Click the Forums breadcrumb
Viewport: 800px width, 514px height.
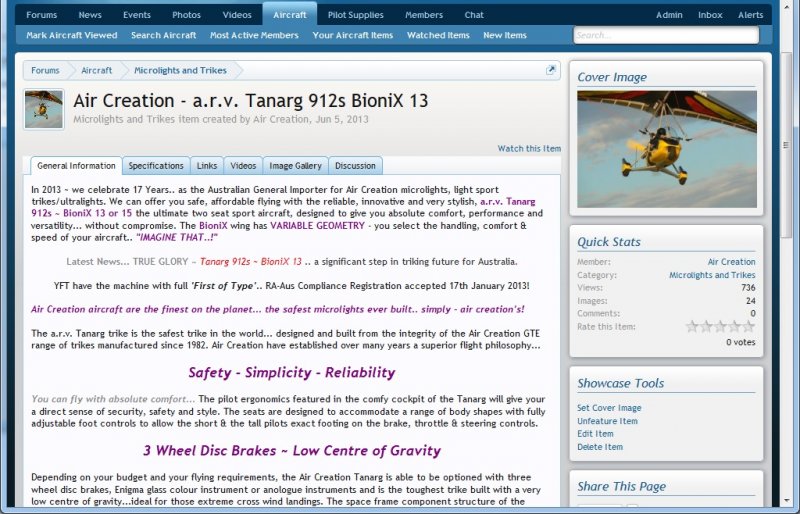tap(45, 70)
